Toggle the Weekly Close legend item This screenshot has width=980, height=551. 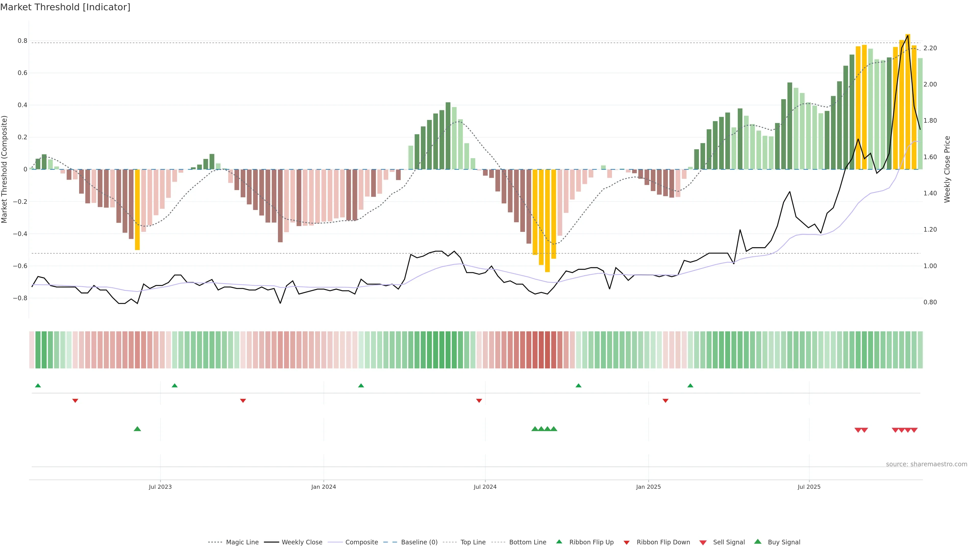point(302,542)
